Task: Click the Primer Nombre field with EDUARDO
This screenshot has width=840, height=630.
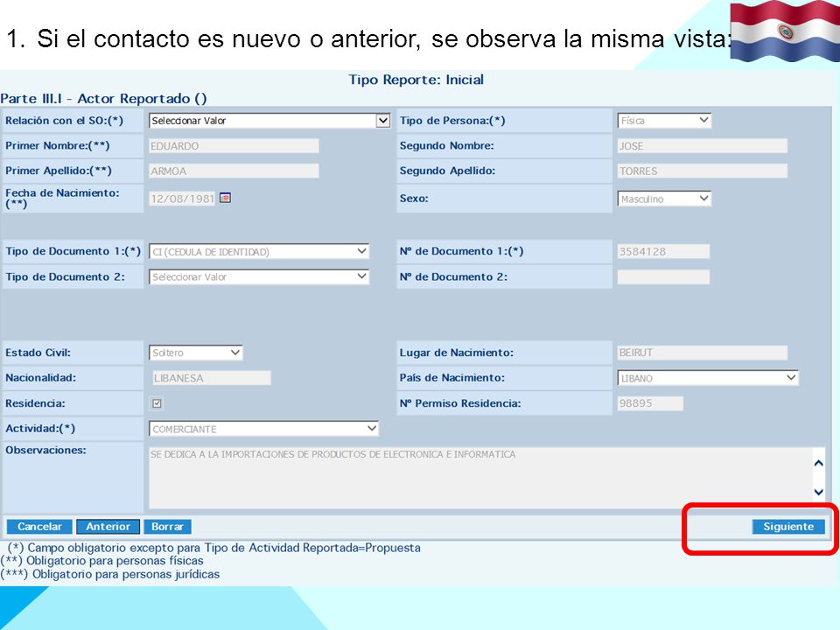Action: click(x=234, y=146)
